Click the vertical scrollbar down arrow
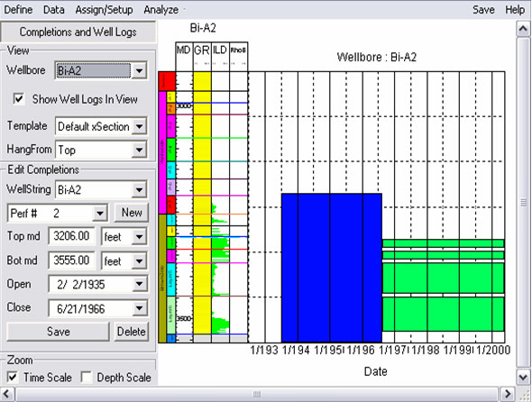Screen dimensions: 532x402 [x=523, y=377]
